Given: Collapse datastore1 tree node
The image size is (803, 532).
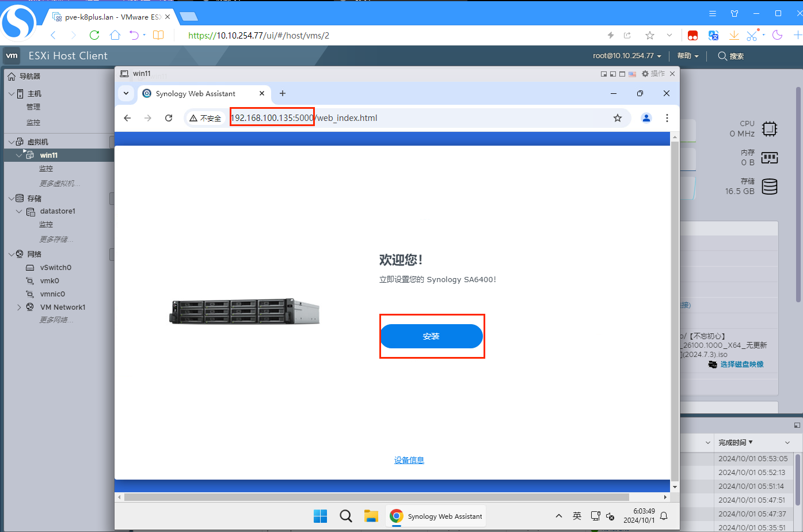Looking at the screenshot, I should pos(19,211).
